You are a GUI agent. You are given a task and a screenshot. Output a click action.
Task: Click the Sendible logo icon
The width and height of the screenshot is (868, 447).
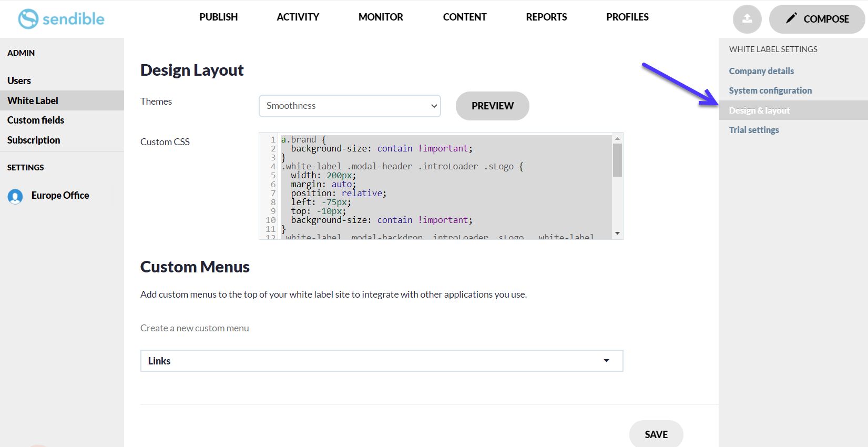(28, 19)
